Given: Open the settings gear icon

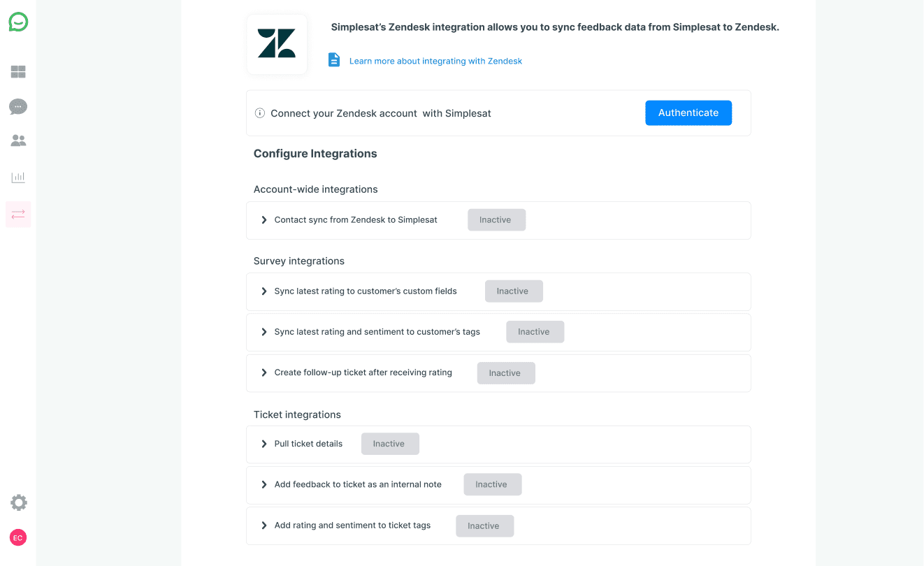Looking at the screenshot, I should point(18,502).
